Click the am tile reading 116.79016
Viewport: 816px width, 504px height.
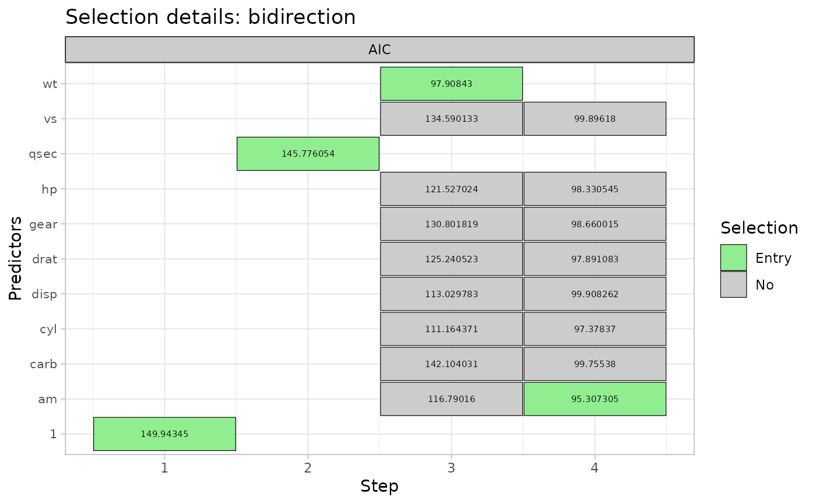pyautogui.click(x=451, y=399)
